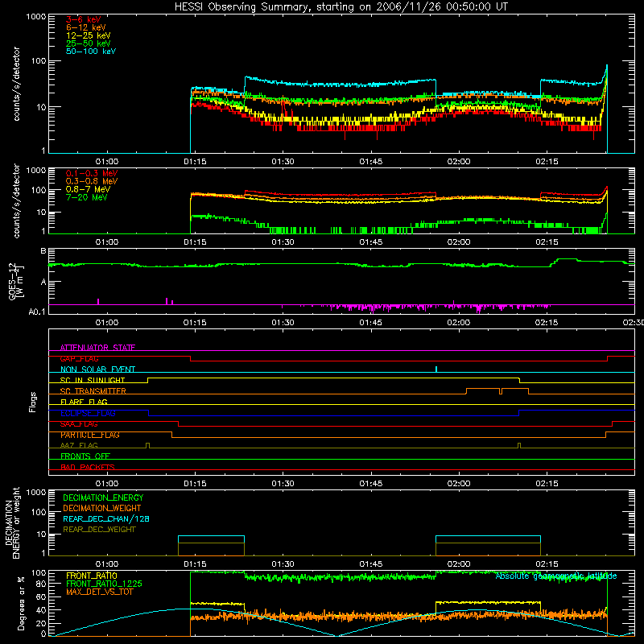This screenshot has height=644, width=644.
Task: Select the REAR_DEC_WEIGHT legend label
Action: tap(99, 530)
